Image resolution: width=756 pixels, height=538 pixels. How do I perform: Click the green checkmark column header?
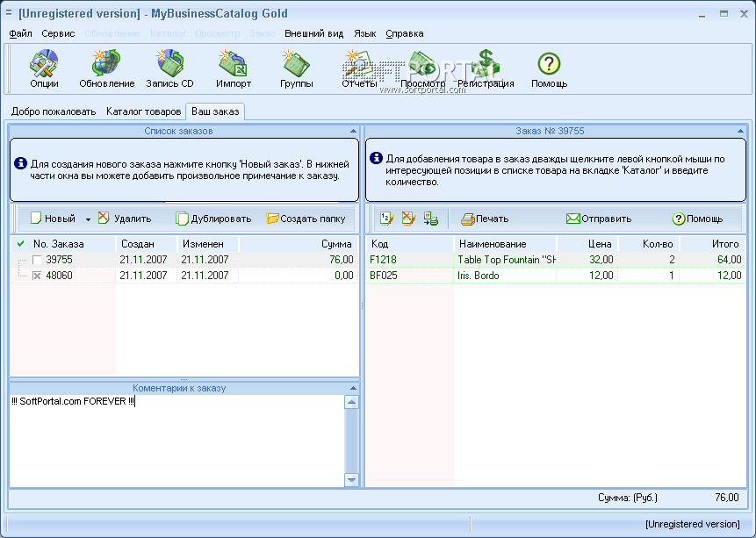pyautogui.click(x=21, y=244)
